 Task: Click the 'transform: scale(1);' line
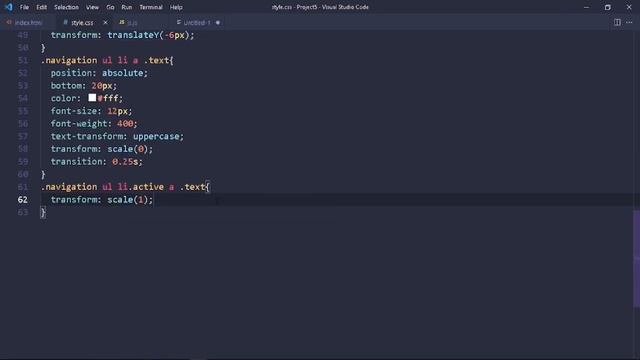pyautogui.click(x=102, y=200)
